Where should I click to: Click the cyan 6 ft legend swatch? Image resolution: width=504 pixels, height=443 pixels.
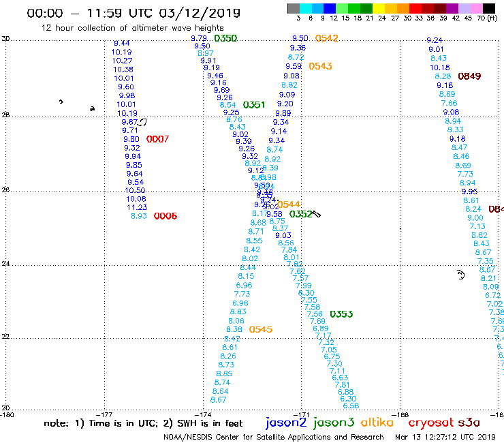point(306,8)
